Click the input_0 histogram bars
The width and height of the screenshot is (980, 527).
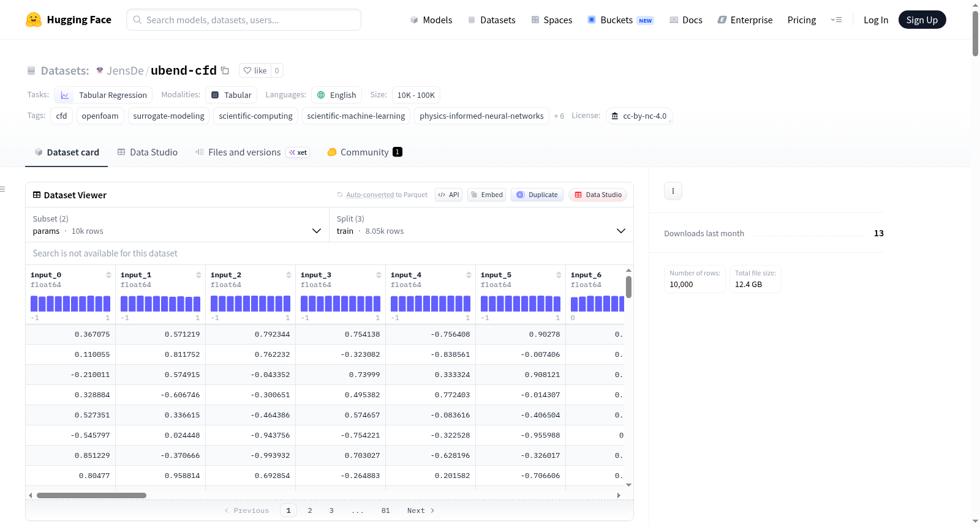tap(70, 304)
